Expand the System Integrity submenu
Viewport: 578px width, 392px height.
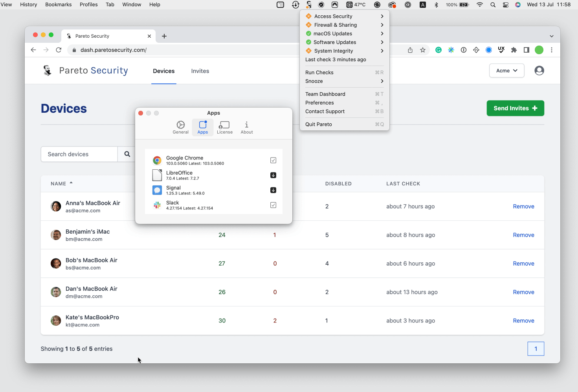coord(345,51)
